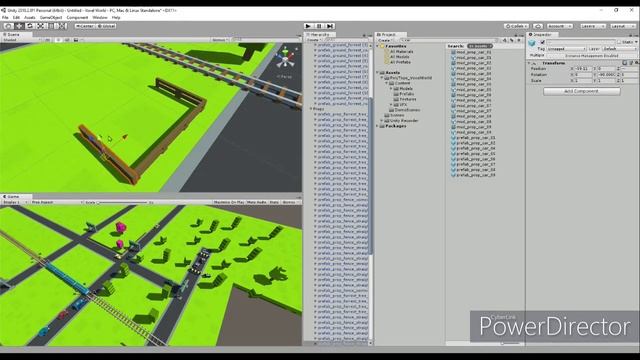Toggle the Center pivot button
Viewport: 640px width, 360px height.
(85, 26)
